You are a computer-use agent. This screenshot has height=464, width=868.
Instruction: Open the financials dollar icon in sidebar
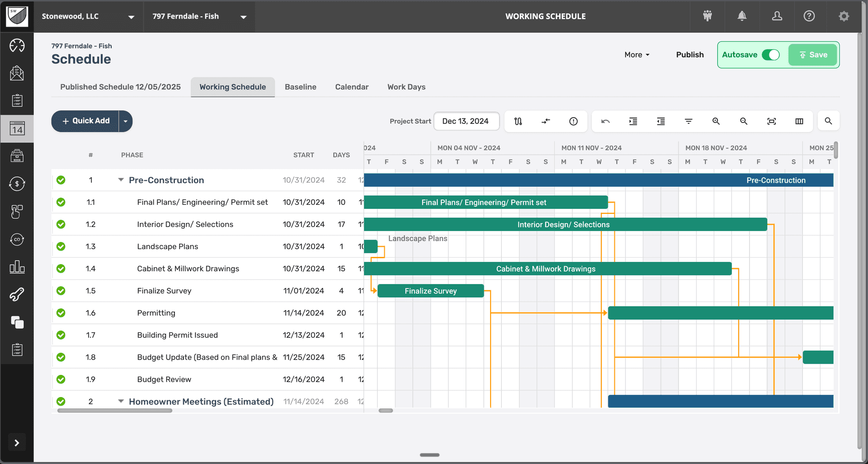coord(17,184)
